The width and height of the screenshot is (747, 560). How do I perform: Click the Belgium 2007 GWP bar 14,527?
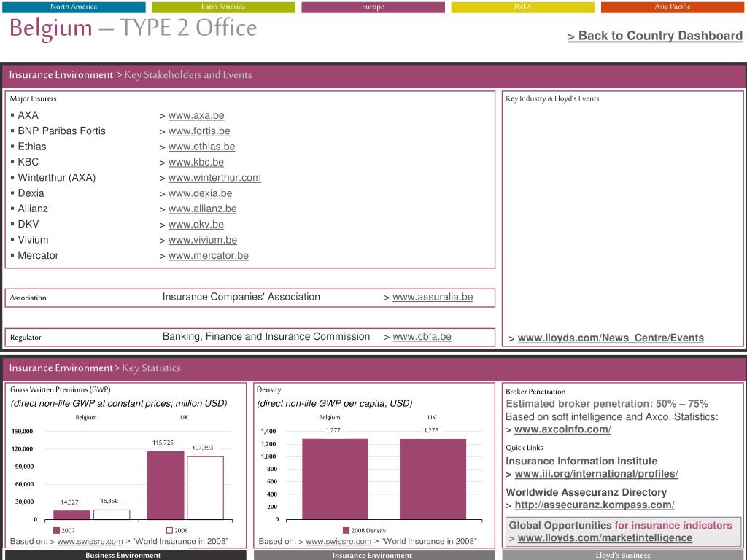pyautogui.click(x=72, y=515)
